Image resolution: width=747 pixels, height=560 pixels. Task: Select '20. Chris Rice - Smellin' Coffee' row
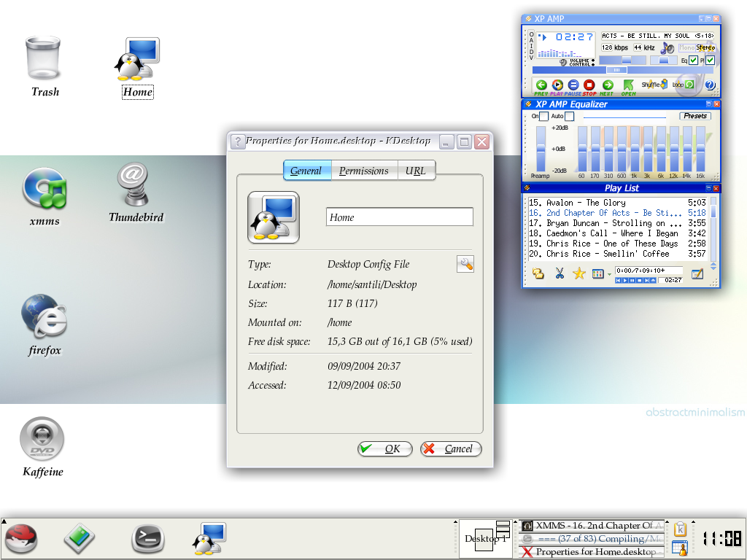(617, 254)
